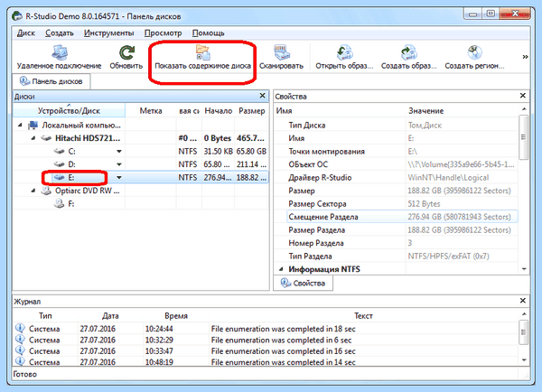The height and width of the screenshot is (392, 542).
Task: Sort by Метка column header
Action: (151, 111)
